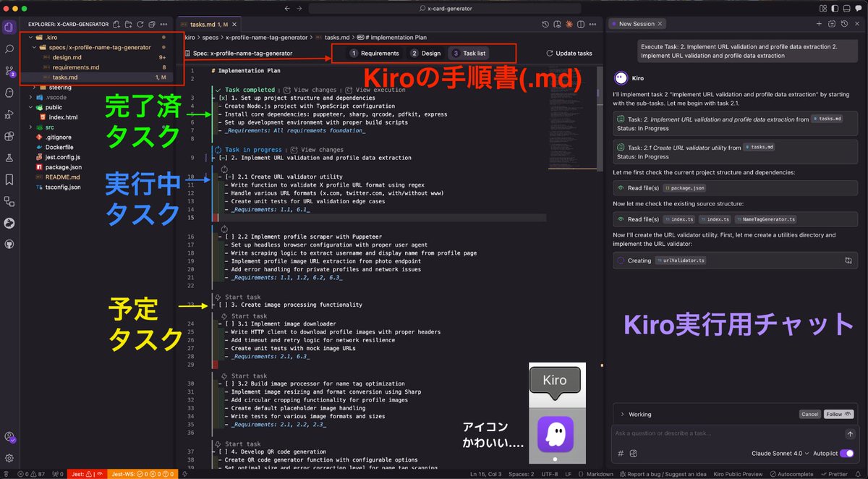The height and width of the screenshot is (479, 868).
Task: Open the Accounts menu icon
Action: (x=9, y=437)
